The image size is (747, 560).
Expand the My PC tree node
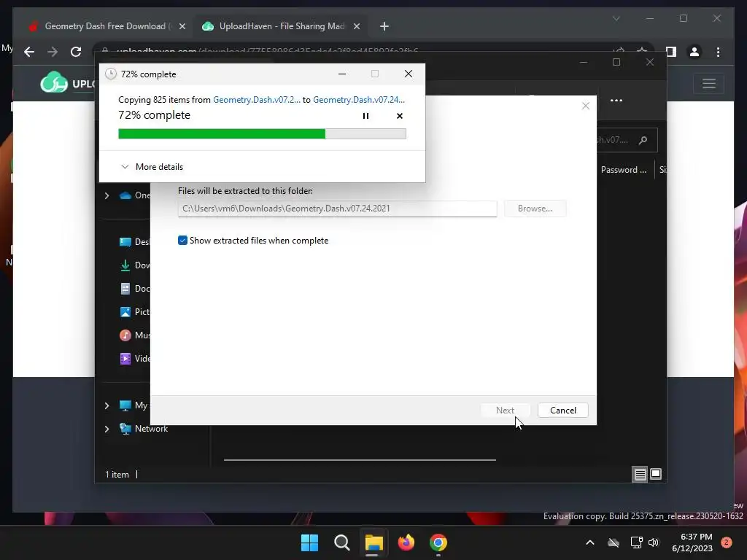[107, 405]
